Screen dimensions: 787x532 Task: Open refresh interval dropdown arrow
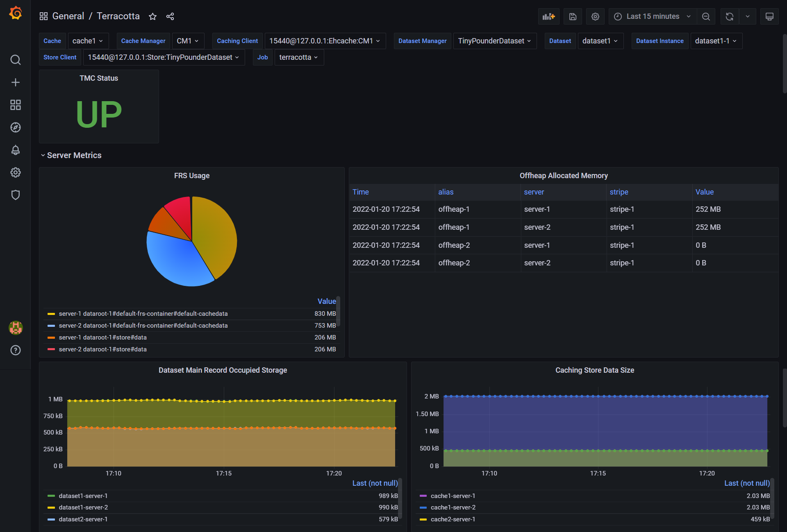click(748, 16)
